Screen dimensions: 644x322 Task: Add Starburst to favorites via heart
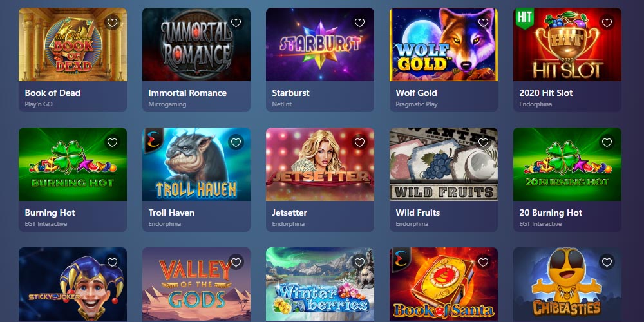tap(360, 22)
